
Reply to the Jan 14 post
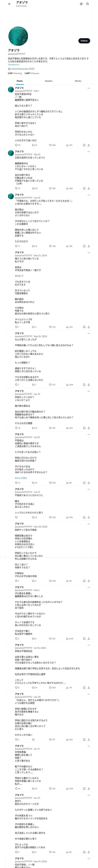(x=16, y=428)
